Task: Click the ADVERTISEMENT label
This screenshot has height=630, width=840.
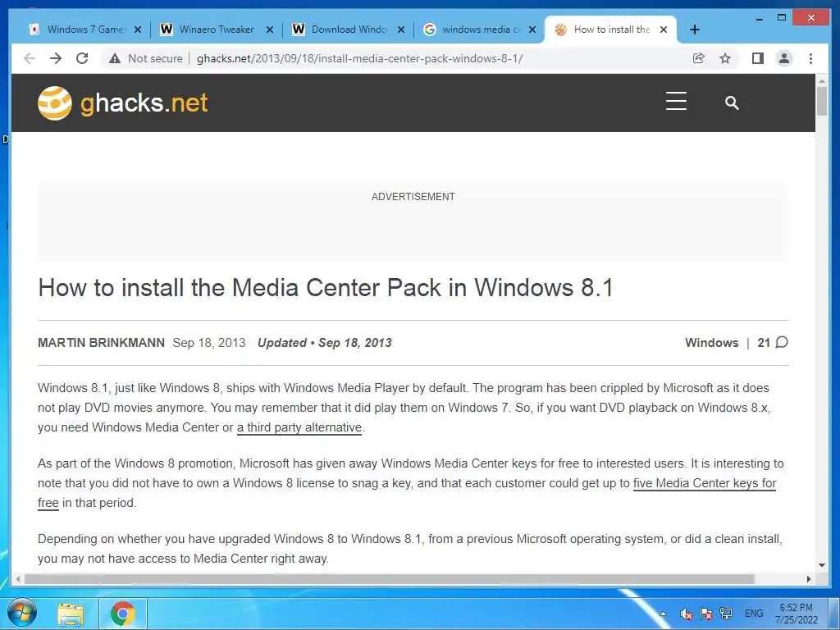Action: pyautogui.click(x=413, y=197)
